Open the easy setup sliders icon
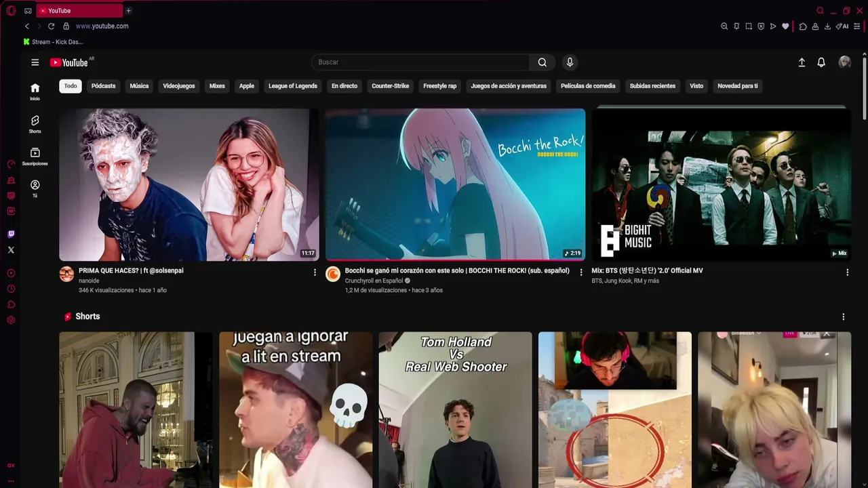Viewport: 868px width, 488px height. [857, 26]
